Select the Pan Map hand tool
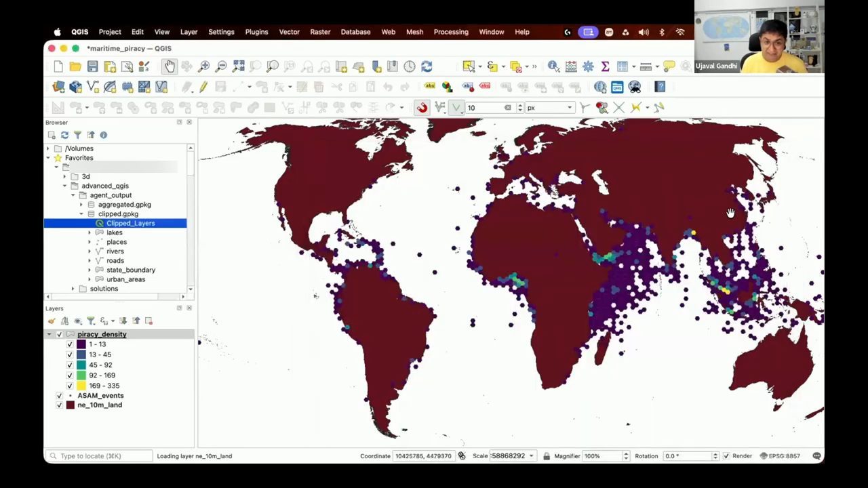 (x=169, y=66)
